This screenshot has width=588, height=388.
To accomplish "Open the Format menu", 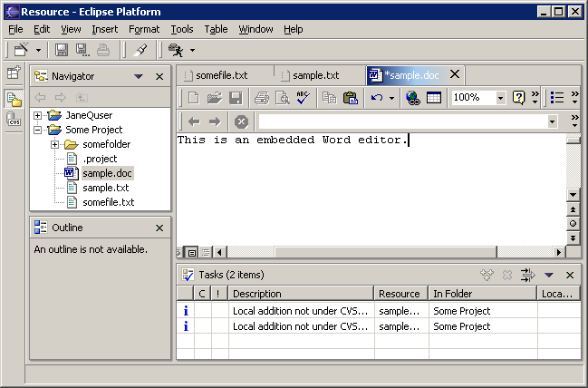I will 144,29.
